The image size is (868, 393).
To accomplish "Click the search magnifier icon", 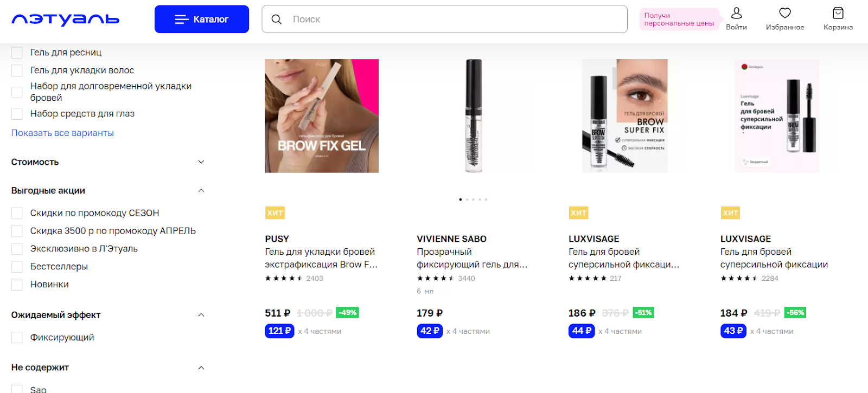I will point(276,20).
